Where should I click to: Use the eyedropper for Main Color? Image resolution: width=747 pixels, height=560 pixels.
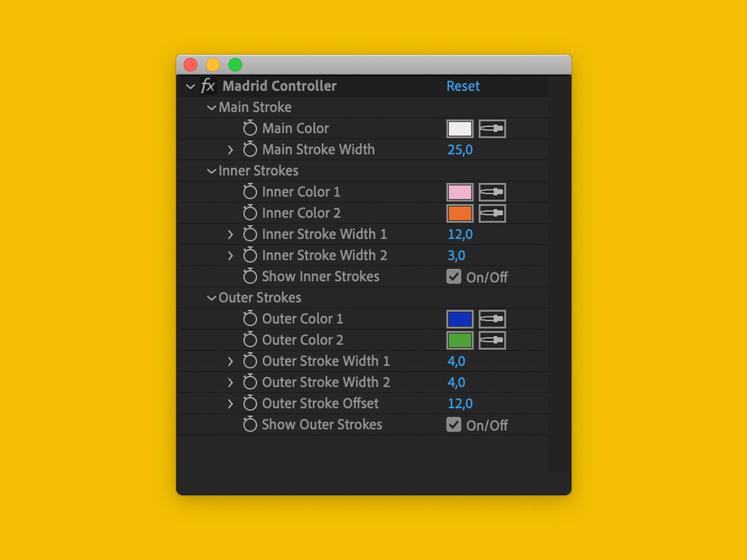click(x=492, y=128)
